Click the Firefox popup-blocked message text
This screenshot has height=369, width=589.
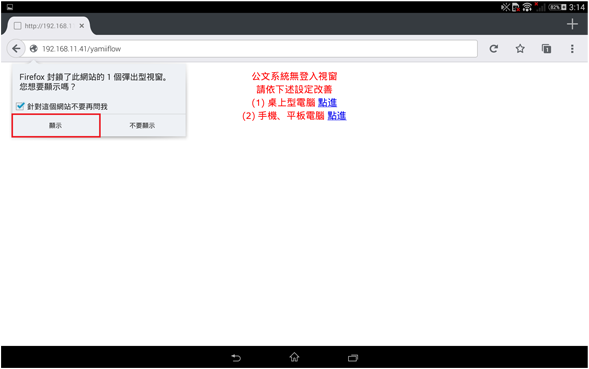pos(94,82)
